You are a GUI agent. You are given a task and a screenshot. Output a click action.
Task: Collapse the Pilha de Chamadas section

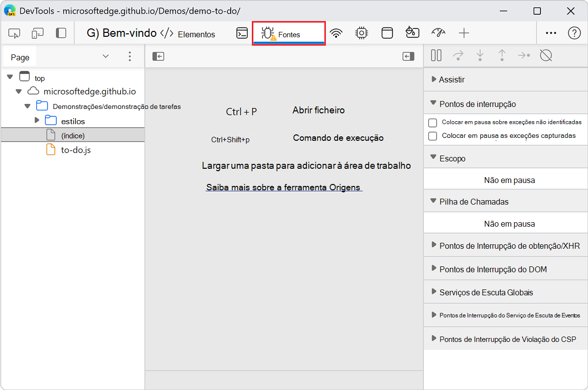(x=433, y=201)
